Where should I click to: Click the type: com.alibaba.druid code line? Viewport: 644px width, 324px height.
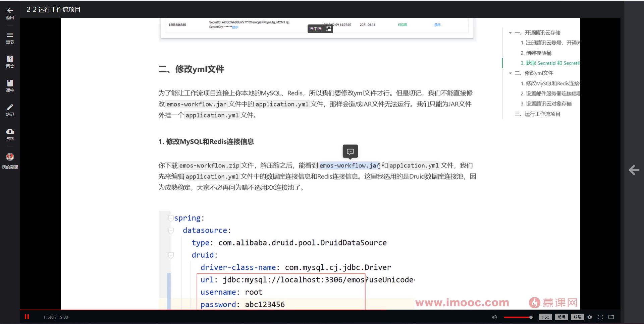[x=289, y=243]
